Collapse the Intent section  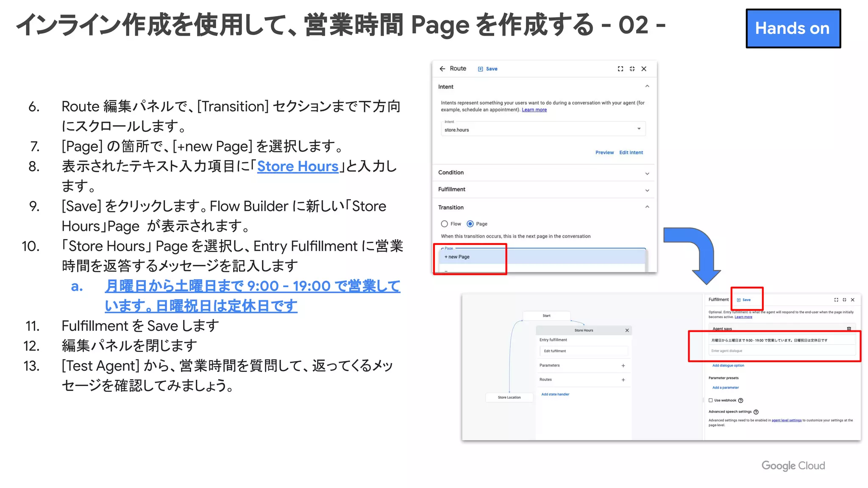(x=647, y=86)
